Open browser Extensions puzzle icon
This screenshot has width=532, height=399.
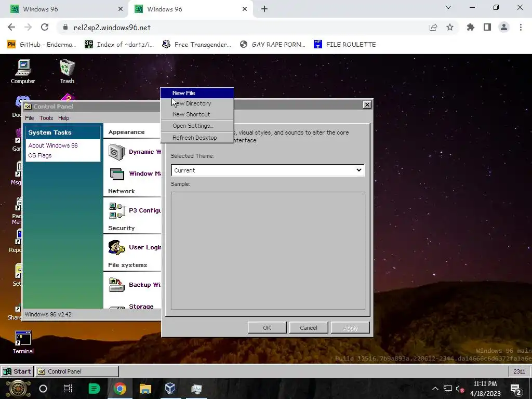pos(471,28)
